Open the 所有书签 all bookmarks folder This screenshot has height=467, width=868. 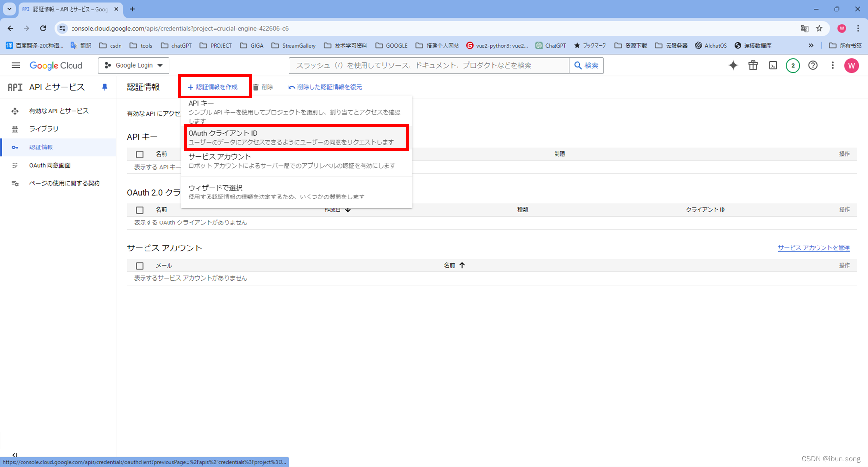[x=845, y=45]
